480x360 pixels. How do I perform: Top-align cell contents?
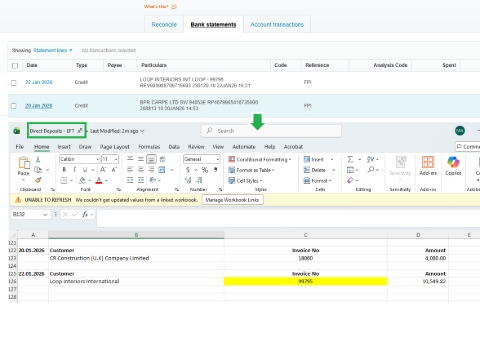(x=130, y=159)
